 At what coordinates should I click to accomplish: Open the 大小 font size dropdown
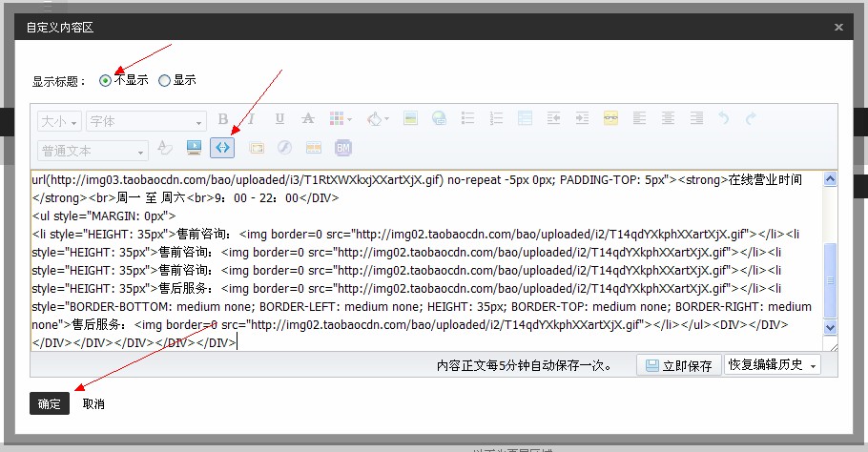tap(59, 121)
